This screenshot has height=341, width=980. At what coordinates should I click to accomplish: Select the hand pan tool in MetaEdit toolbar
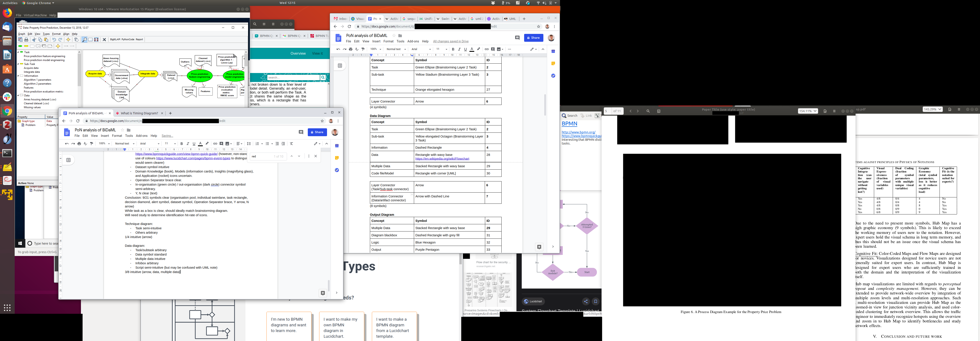[77, 40]
